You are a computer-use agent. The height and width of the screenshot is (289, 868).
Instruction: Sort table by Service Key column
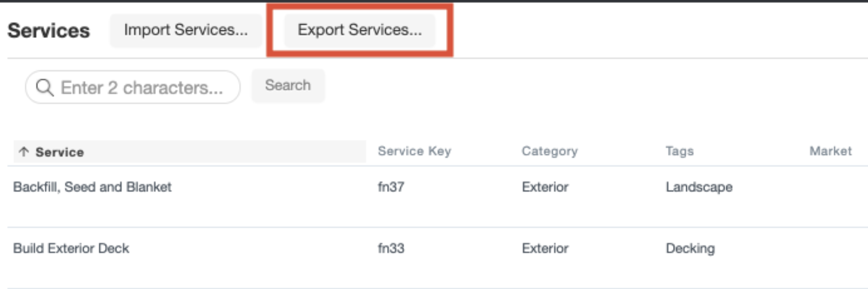[x=414, y=151]
